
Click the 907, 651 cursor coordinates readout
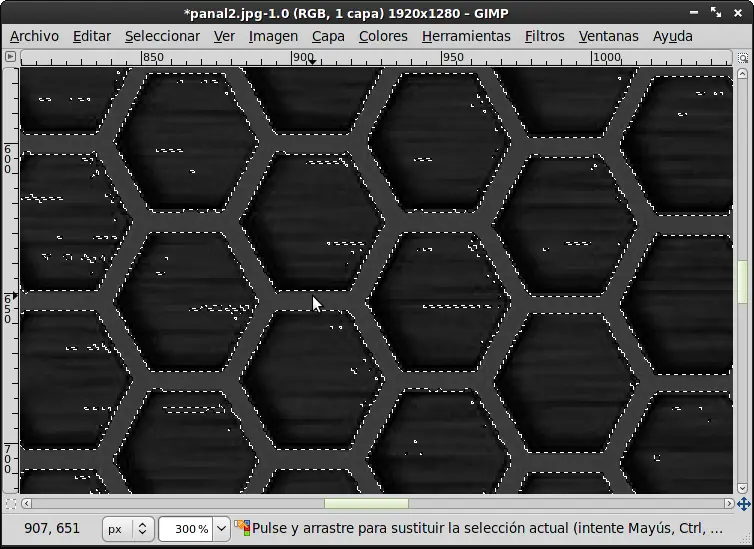pyautogui.click(x=52, y=528)
